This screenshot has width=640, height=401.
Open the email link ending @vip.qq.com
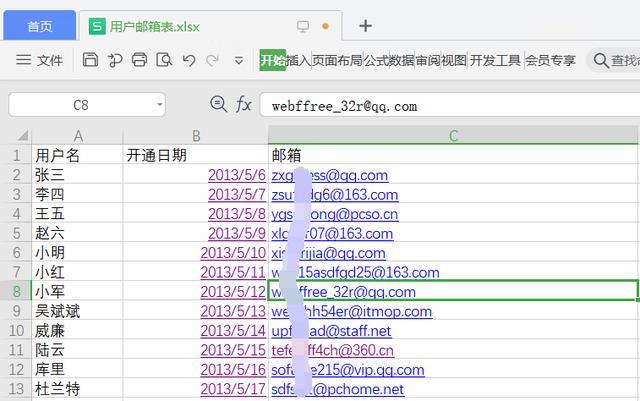pos(348,370)
